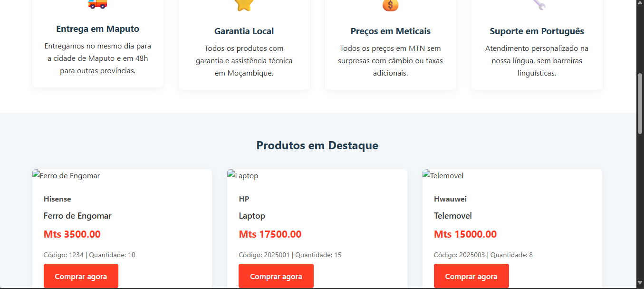Click the star icon above Garantia Local

(x=244, y=4)
